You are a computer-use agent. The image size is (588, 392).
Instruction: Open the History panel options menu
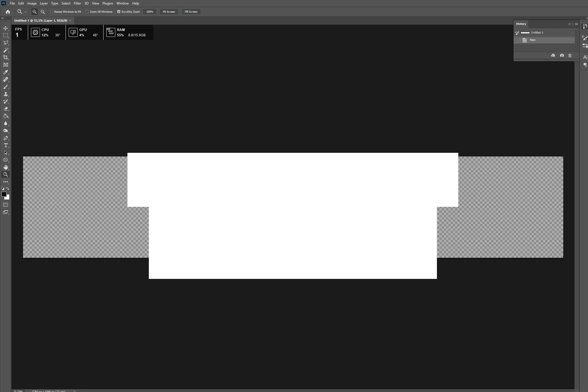pos(576,24)
